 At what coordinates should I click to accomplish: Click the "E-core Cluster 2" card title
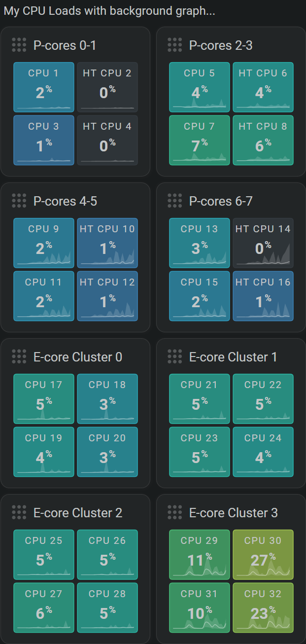78,513
